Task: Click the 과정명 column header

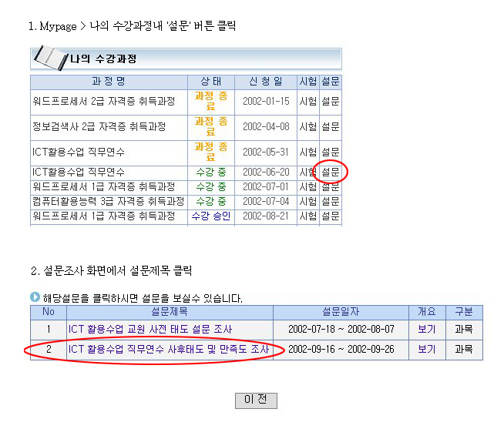Action: [109, 82]
